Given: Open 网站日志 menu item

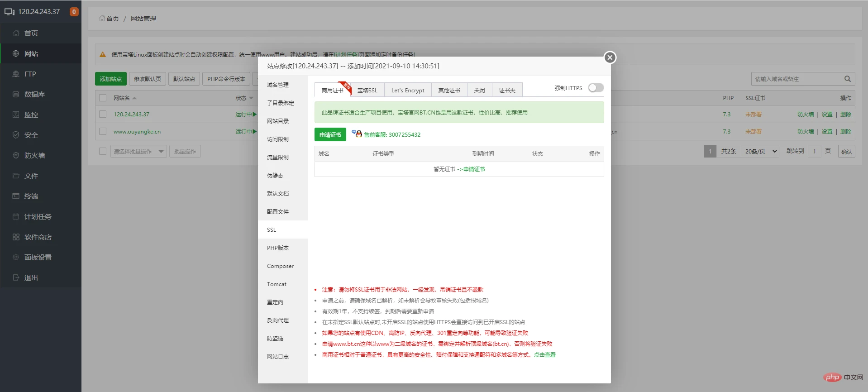Looking at the screenshot, I should [283, 356].
